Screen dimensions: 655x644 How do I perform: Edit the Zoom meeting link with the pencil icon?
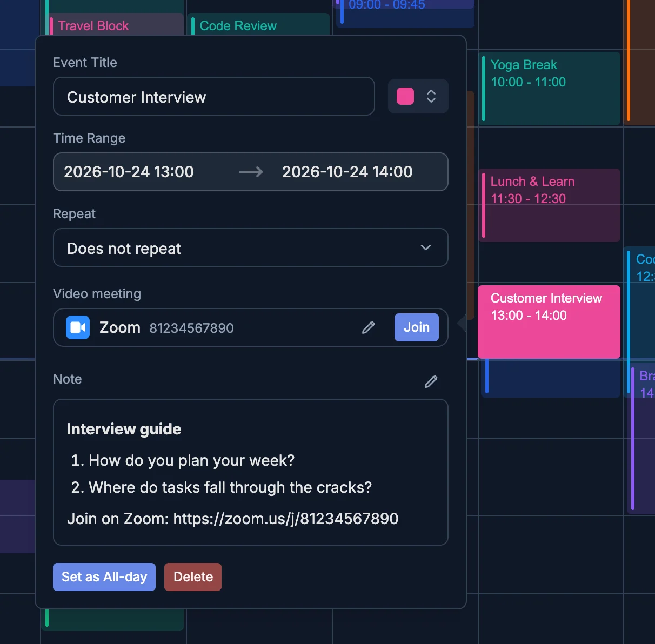tap(369, 327)
